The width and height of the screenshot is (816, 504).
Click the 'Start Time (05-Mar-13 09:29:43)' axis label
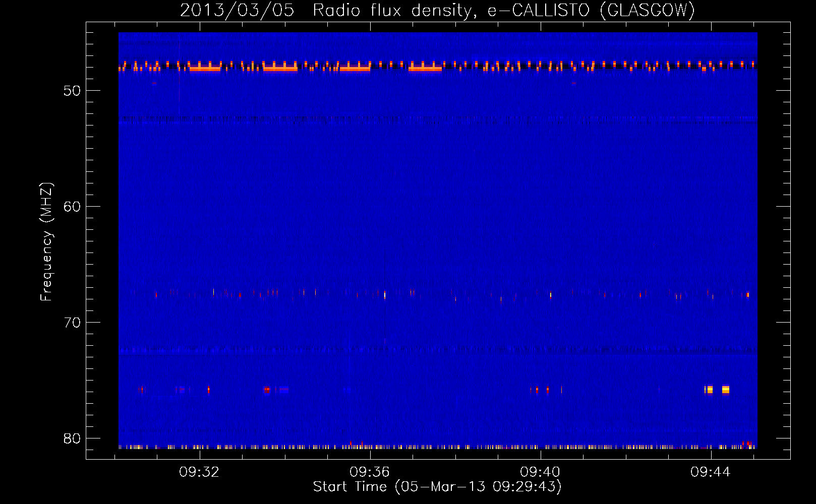(437, 486)
